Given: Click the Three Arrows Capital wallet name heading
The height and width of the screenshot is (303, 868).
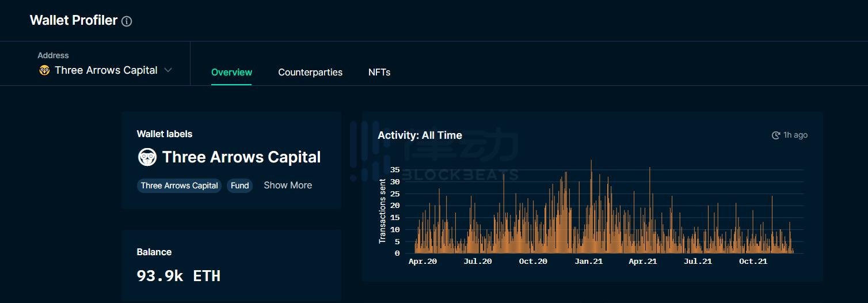Looking at the screenshot, I should (x=242, y=157).
